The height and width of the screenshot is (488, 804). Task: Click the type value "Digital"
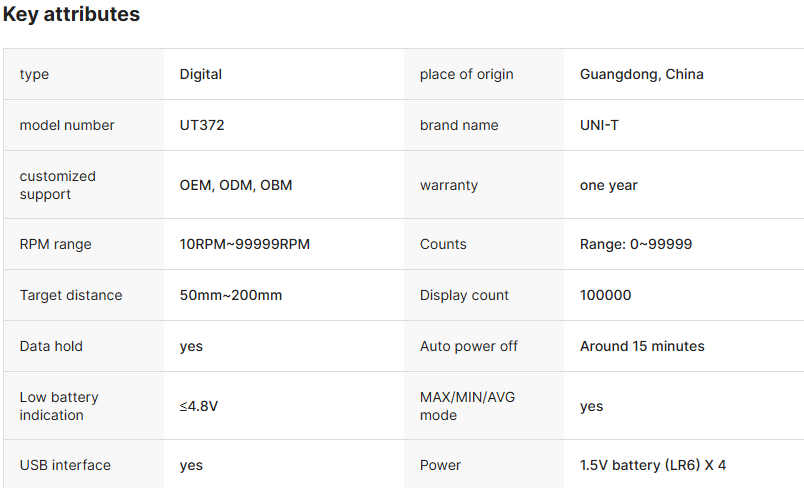[x=201, y=74]
